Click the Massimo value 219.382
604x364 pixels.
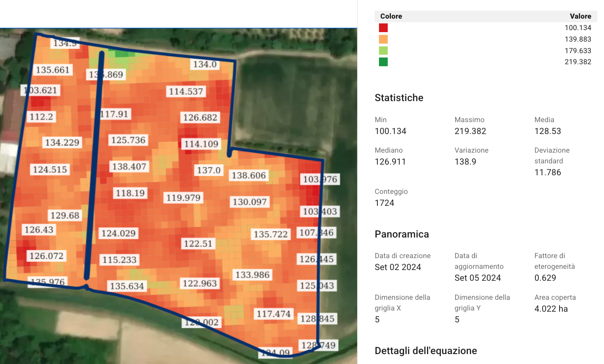[x=470, y=131]
